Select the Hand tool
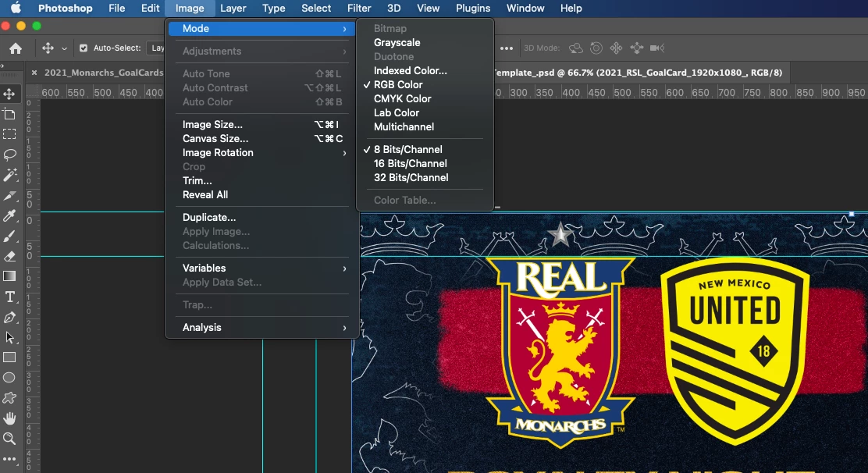This screenshot has height=473, width=868. click(x=9, y=418)
